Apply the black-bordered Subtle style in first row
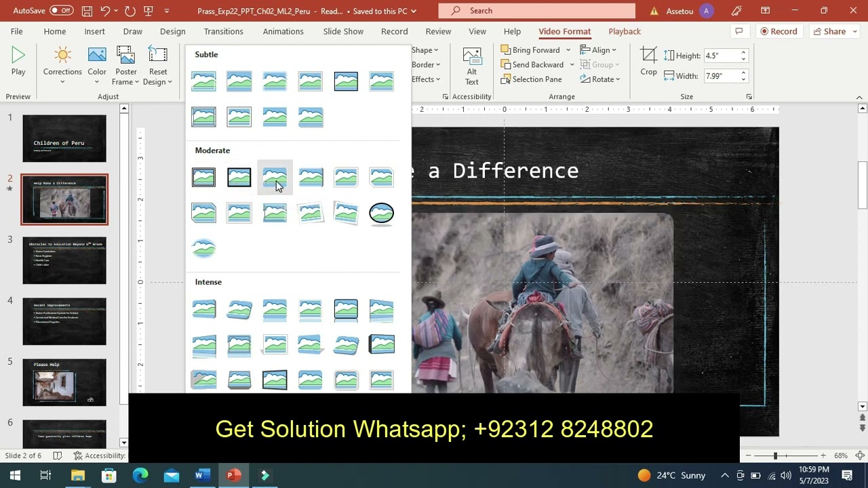868x488 pixels. (x=346, y=81)
